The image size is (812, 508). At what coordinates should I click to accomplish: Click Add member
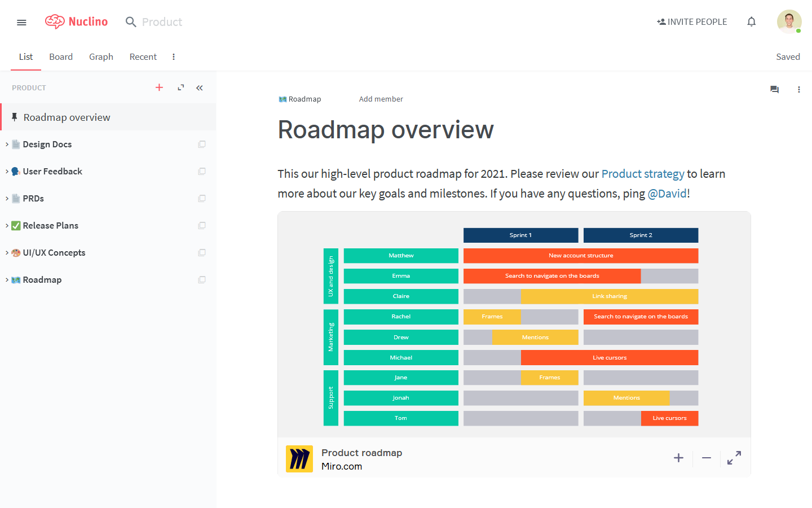381,99
